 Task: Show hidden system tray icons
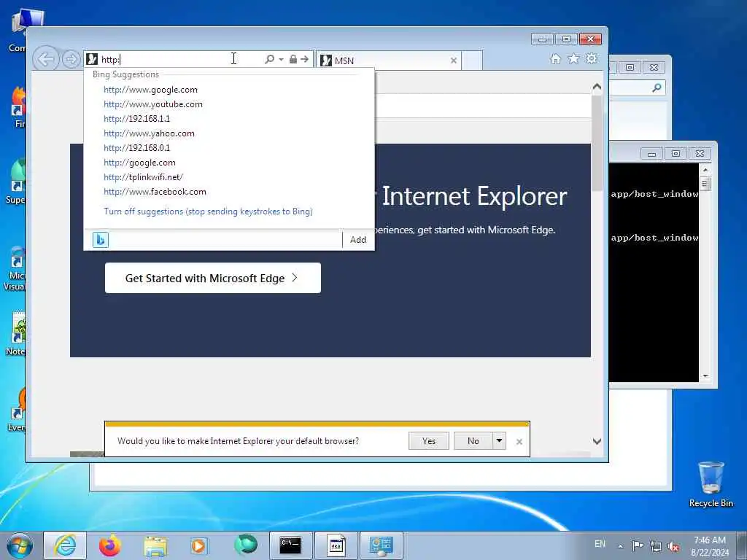[621, 546]
